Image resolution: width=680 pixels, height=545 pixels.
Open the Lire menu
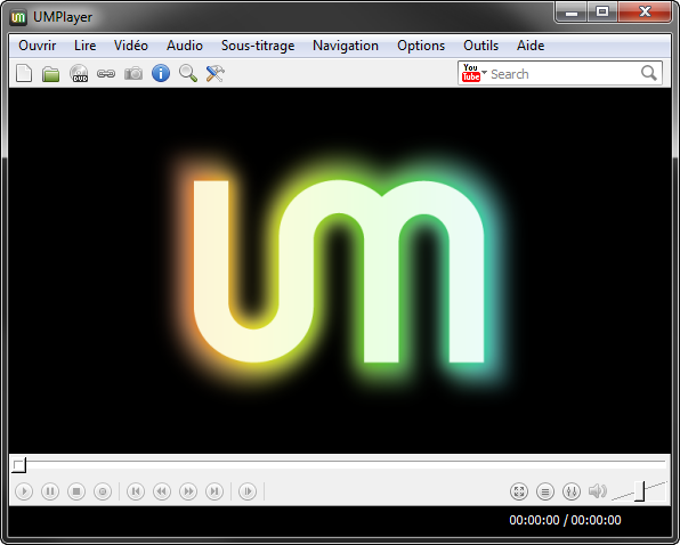click(85, 46)
